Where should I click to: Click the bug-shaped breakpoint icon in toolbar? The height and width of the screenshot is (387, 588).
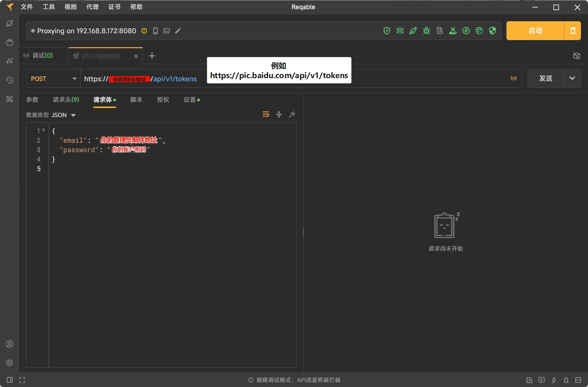point(426,31)
